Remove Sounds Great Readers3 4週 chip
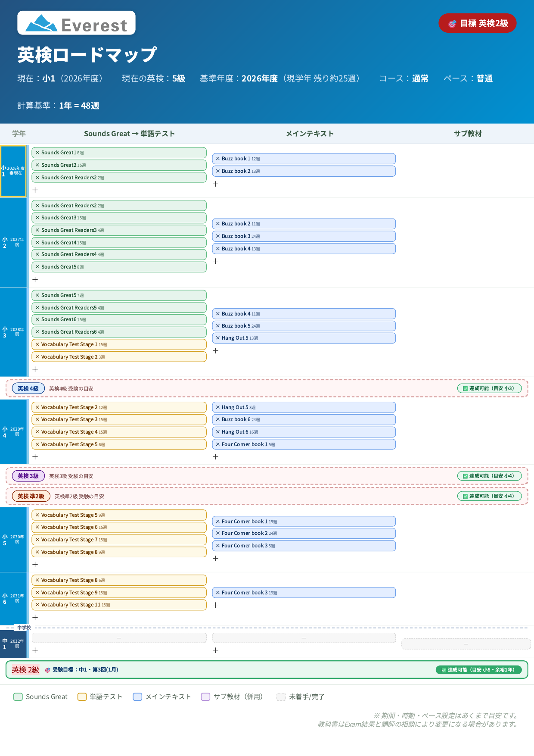This screenshot has width=534, height=756. click(37, 230)
